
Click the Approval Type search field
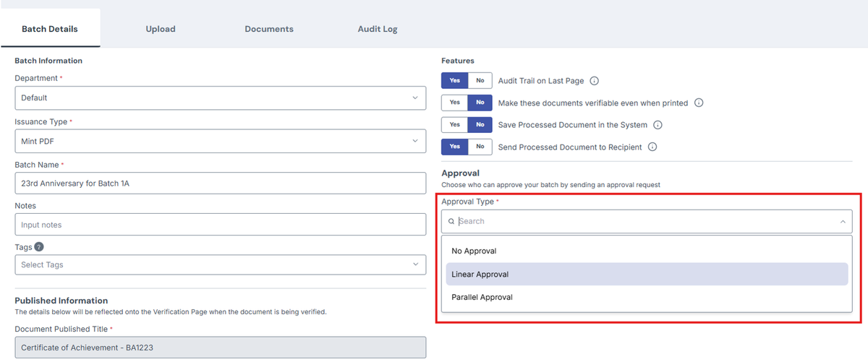[x=647, y=222]
